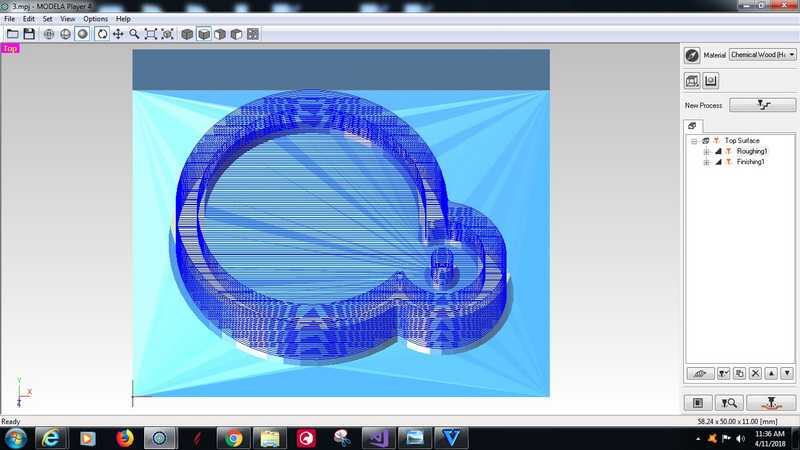Move the process up with triangle arrow
This screenshot has width=800, height=450.
(x=771, y=373)
